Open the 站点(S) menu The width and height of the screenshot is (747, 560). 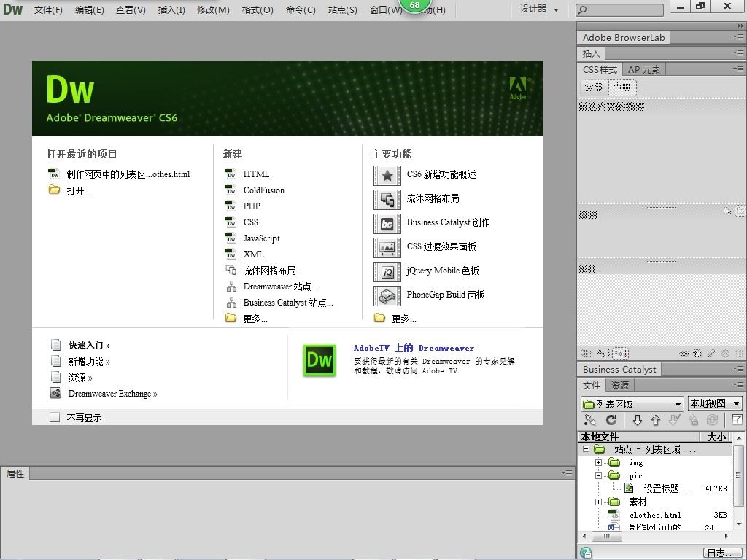[x=343, y=9]
